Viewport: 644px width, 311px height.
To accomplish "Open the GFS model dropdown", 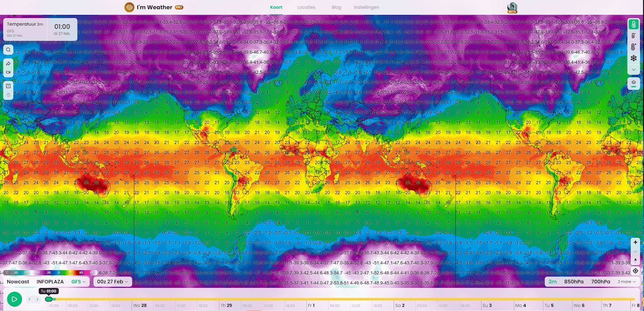I will [x=77, y=281].
